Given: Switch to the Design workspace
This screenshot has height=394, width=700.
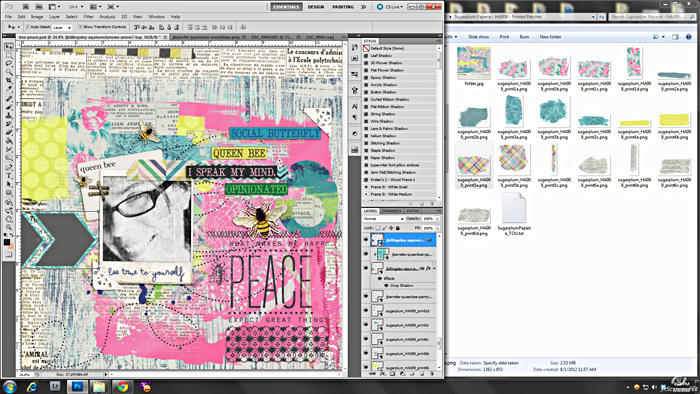Looking at the screenshot, I should (x=316, y=7).
